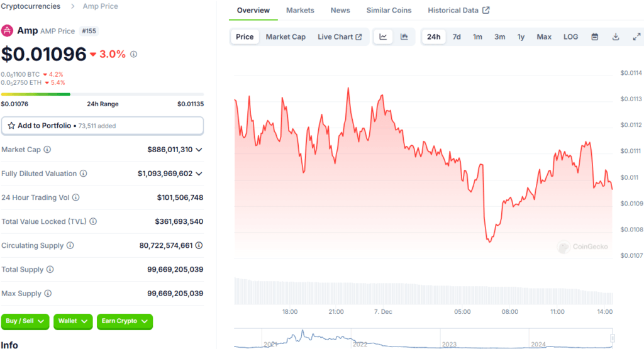The height and width of the screenshot is (349, 644).
Task: Expand chart to fullscreen icon
Action: tap(636, 36)
